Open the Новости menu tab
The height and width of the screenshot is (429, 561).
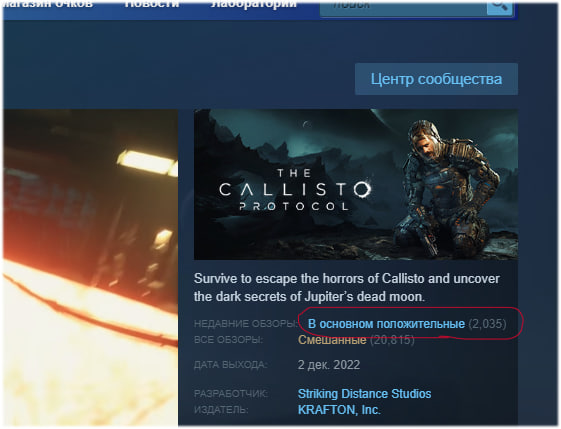pyautogui.click(x=152, y=4)
